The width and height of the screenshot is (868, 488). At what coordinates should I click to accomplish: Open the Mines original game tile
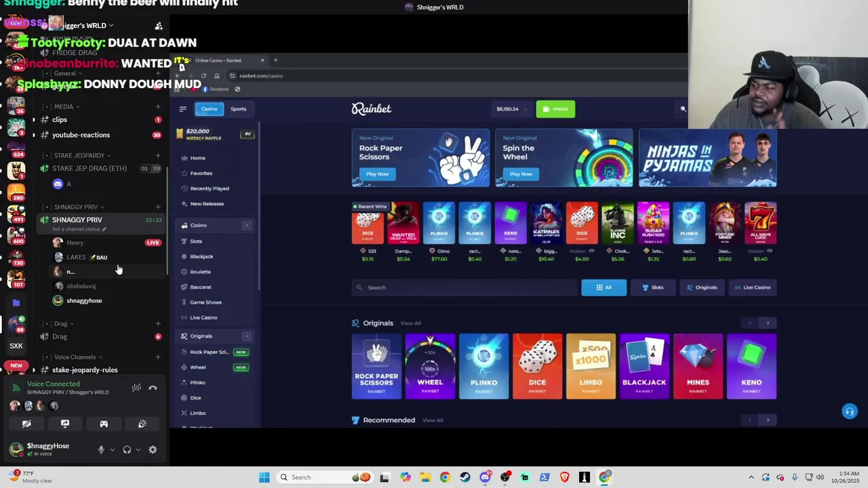click(x=698, y=366)
